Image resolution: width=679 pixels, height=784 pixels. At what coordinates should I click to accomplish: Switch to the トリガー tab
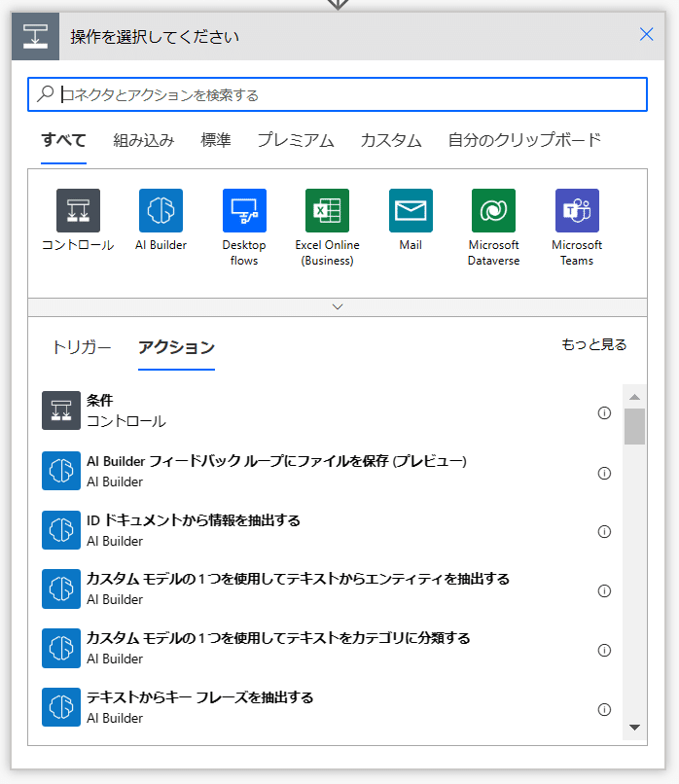(x=82, y=347)
